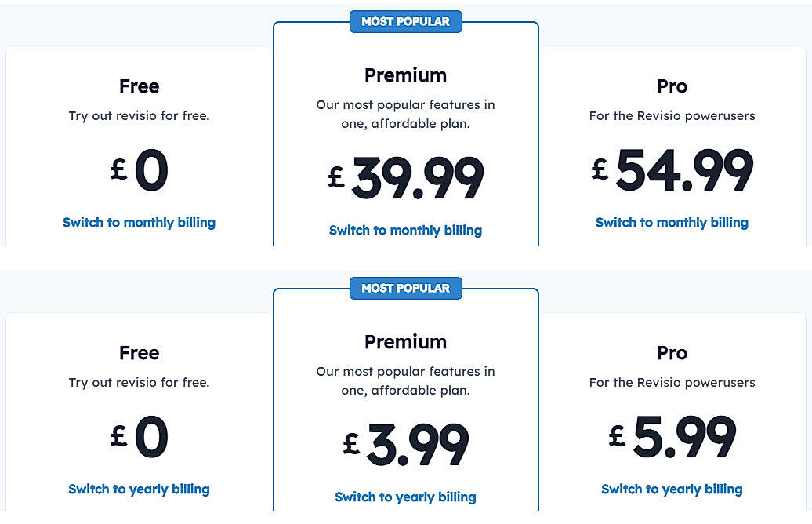This screenshot has height=524, width=812.
Task: Click the For the Revisio powerusers text
Action: [672, 115]
